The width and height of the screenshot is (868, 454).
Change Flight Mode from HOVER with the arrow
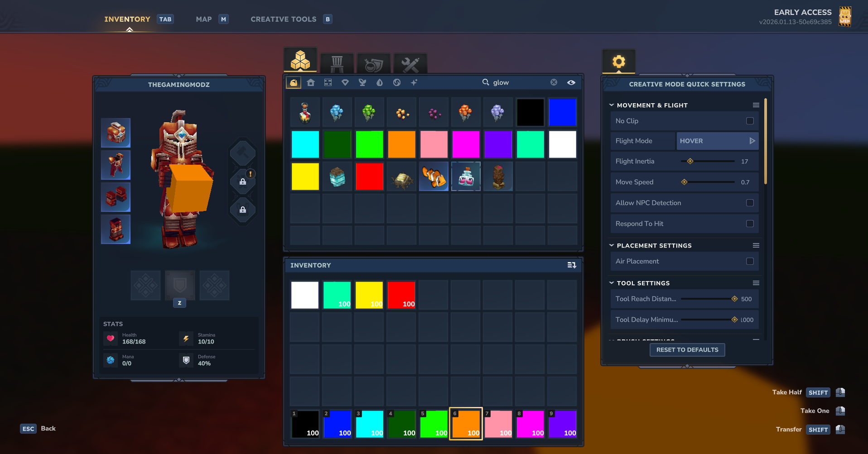coord(752,141)
